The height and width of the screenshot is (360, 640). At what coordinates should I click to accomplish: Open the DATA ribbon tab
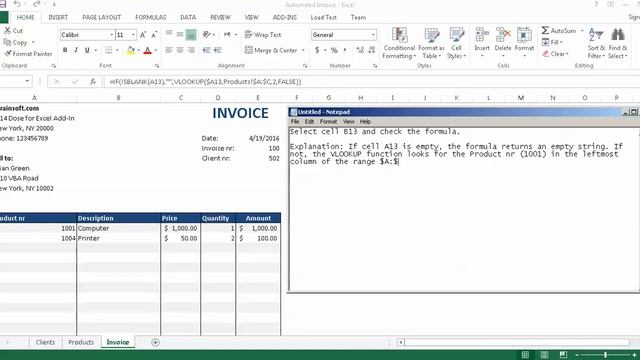coord(188,18)
